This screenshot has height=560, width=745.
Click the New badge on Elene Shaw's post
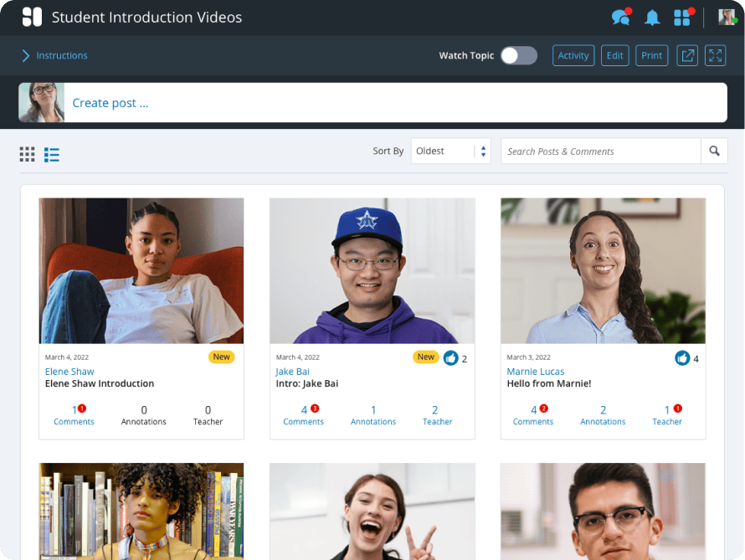(x=222, y=357)
